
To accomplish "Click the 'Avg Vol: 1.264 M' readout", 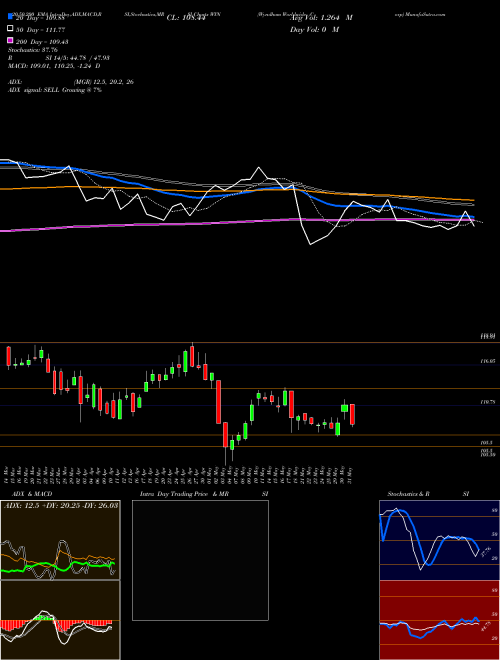I will [x=321, y=18].
